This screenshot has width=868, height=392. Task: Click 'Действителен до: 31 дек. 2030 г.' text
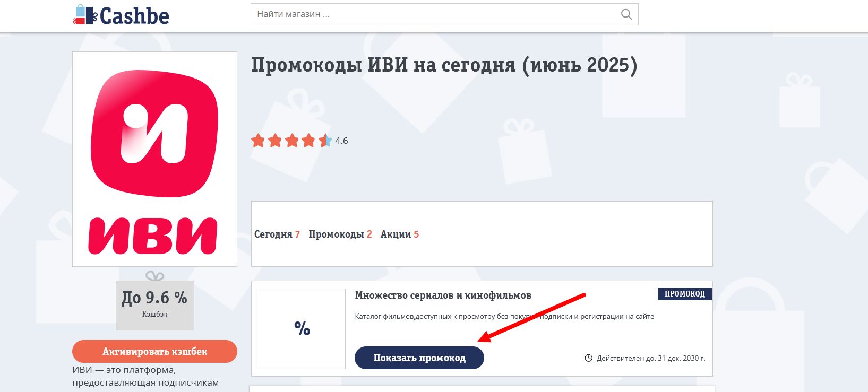pos(651,358)
